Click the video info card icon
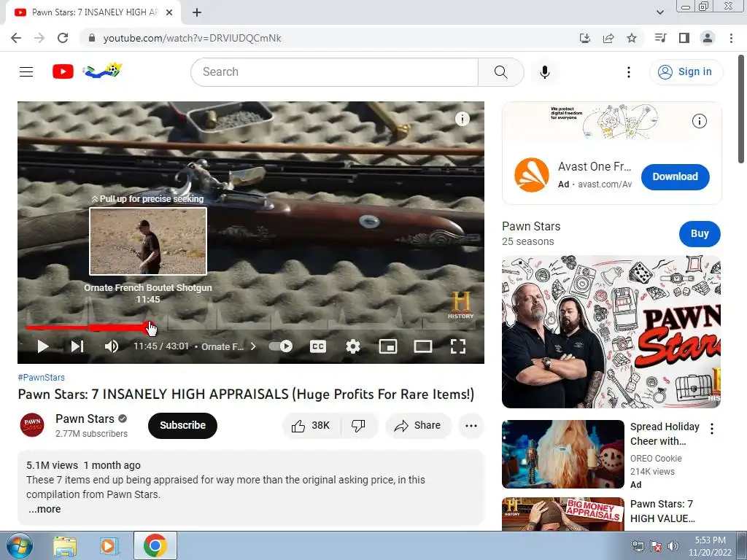The height and width of the screenshot is (560, 747). pyautogui.click(x=462, y=119)
